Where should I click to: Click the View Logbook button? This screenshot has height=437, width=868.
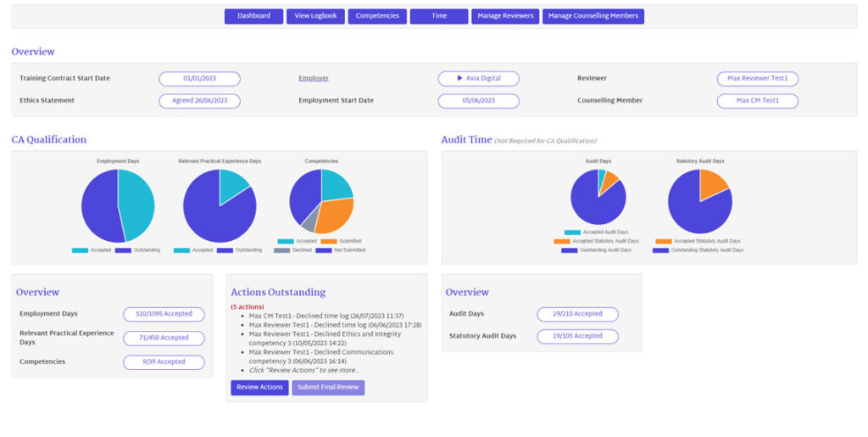(x=315, y=16)
